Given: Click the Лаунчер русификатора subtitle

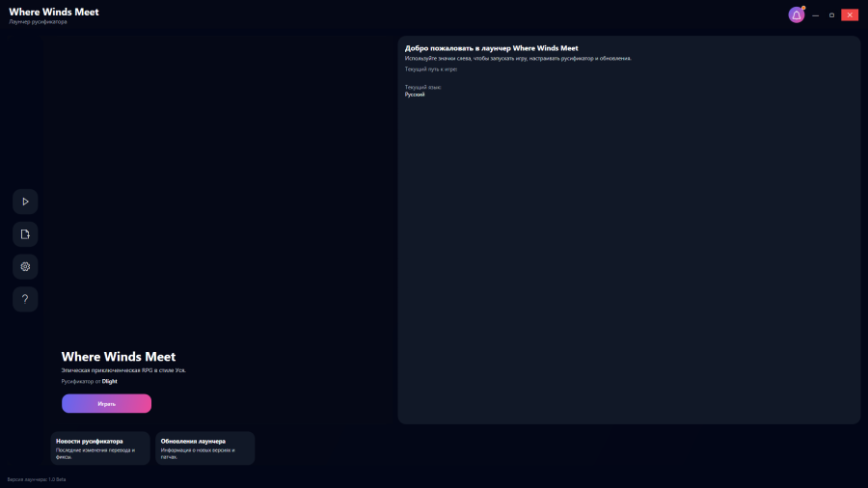Looking at the screenshot, I should pyautogui.click(x=38, y=22).
